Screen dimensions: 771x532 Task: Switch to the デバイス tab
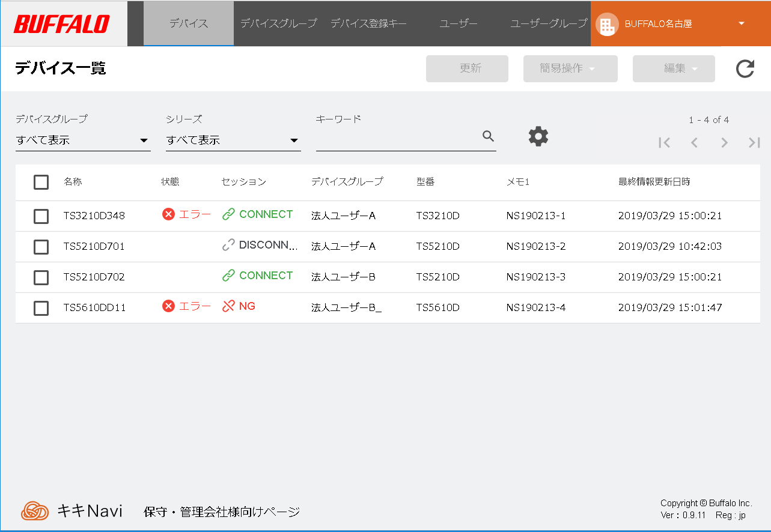(x=189, y=24)
